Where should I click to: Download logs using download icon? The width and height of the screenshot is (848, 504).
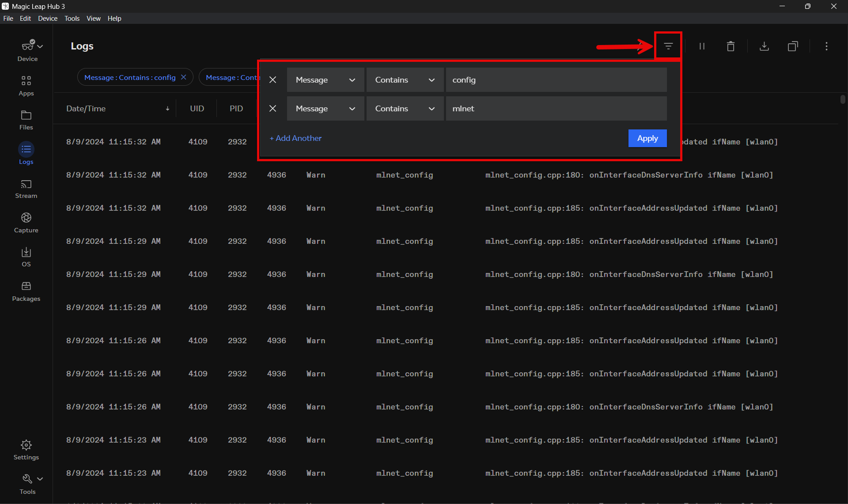pyautogui.click(x=764, y=46)
